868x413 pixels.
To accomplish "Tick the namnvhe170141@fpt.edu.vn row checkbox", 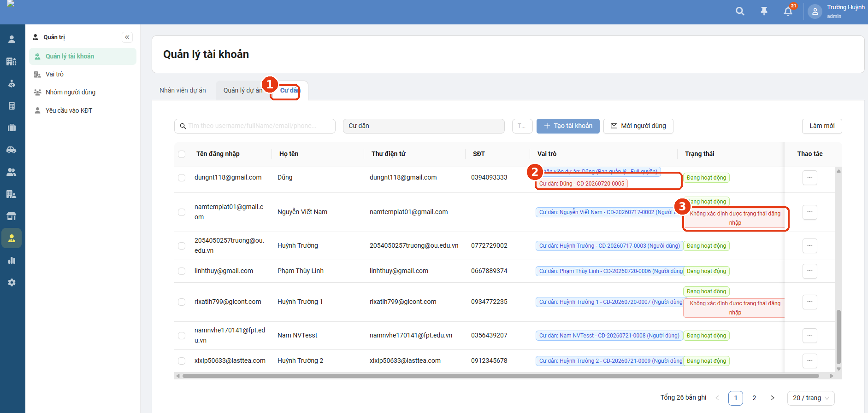I will 182,336.
